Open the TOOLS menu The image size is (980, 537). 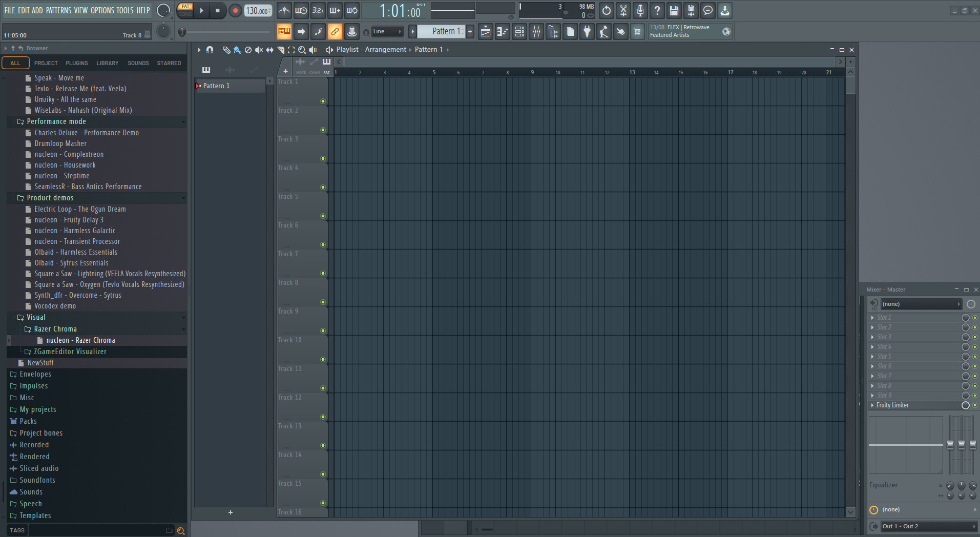pyautogui.click(x=125, y=10)
